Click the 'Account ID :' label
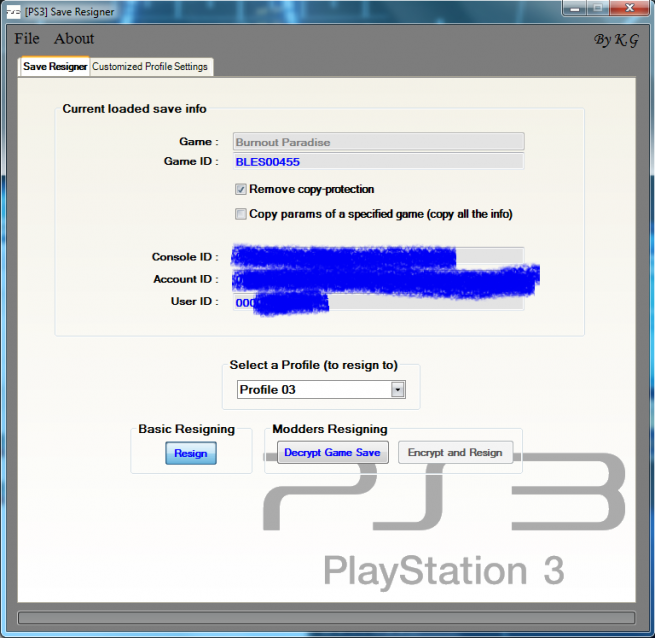 coord(186,279)
